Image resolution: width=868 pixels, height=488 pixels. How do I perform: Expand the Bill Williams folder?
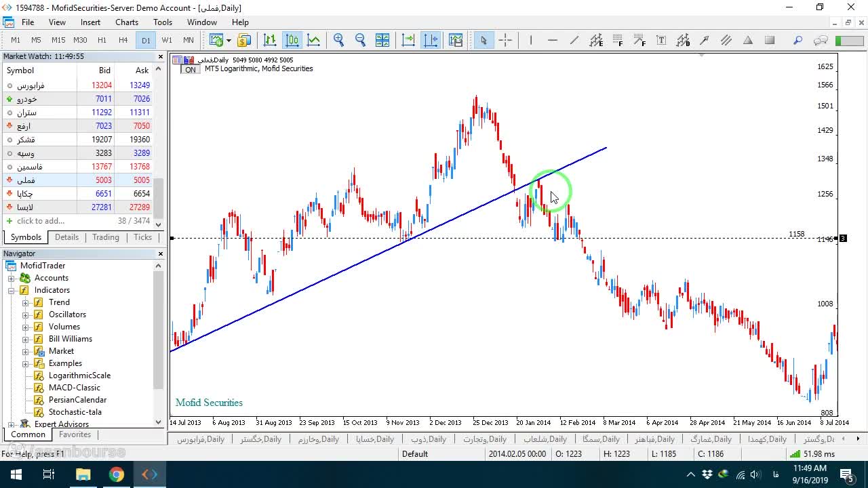[x=26, y=339]
